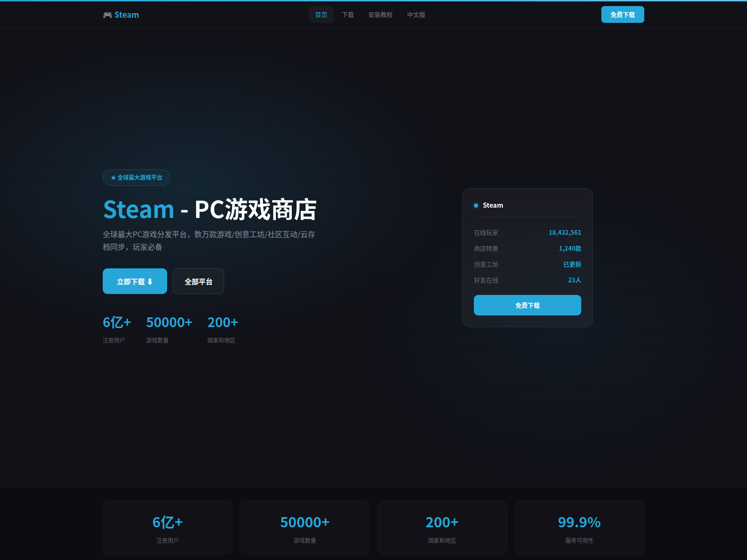Open the 安装教程 nav item

(x=381, y=15)
